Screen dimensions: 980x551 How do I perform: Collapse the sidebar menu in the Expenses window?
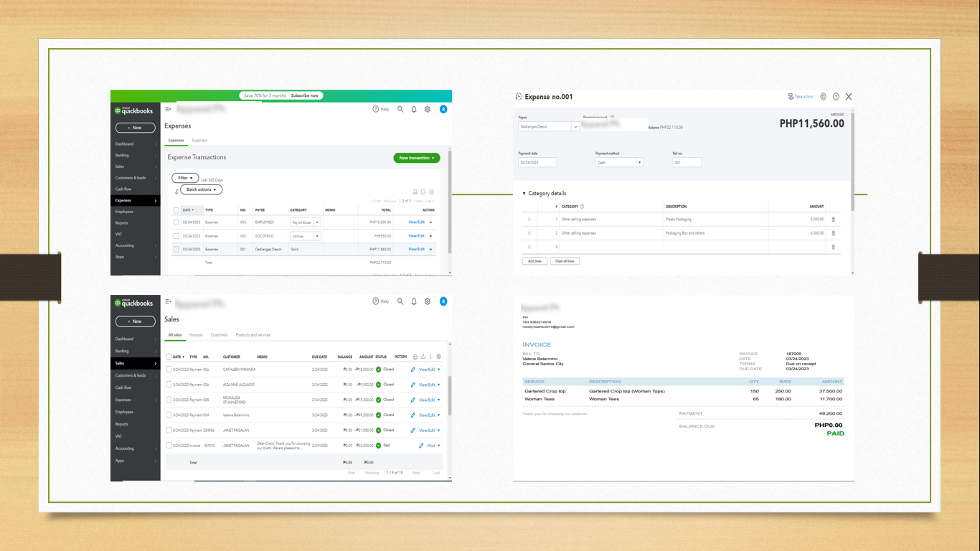[x=168, y=110]
